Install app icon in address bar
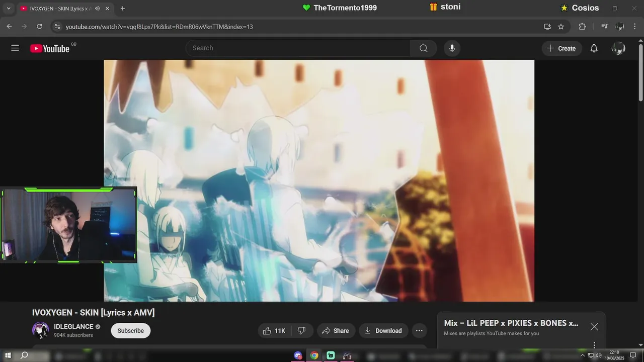644x362 pixels. 547,27
